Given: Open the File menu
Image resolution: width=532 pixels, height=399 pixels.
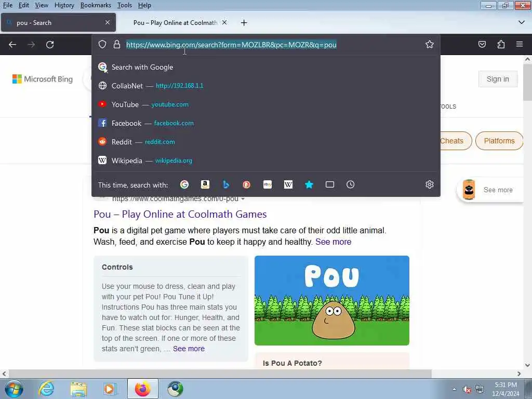Looking at the screenshot, I should point(7,5).
